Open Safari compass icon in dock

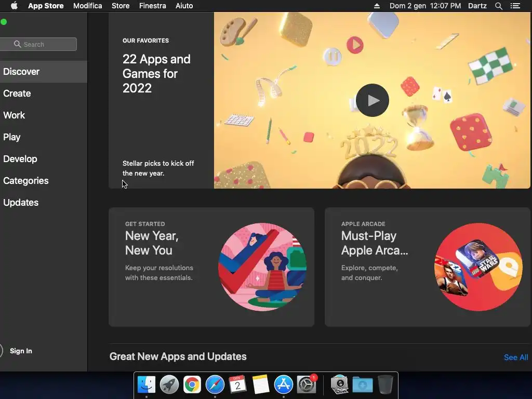point(215,384)
